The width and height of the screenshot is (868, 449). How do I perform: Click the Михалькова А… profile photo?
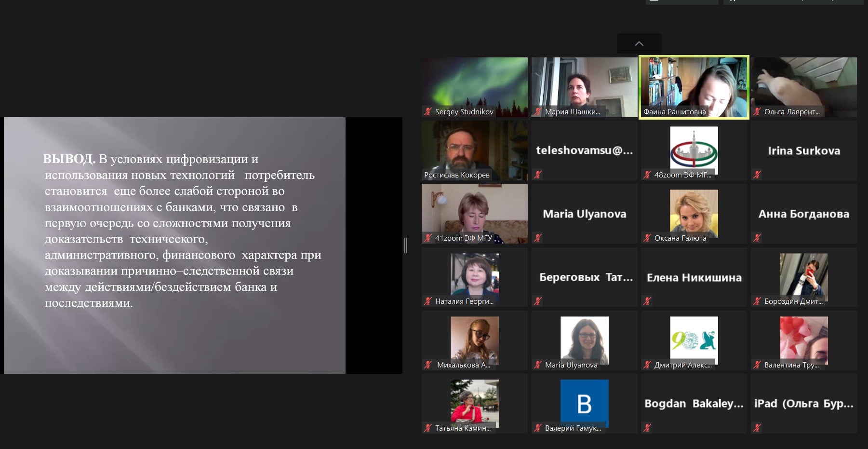click(x=475, y=340)
